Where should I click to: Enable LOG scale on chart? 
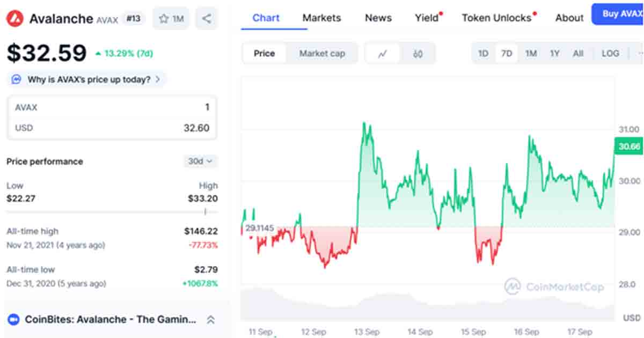pyautogui.click(x=610, y=54)
